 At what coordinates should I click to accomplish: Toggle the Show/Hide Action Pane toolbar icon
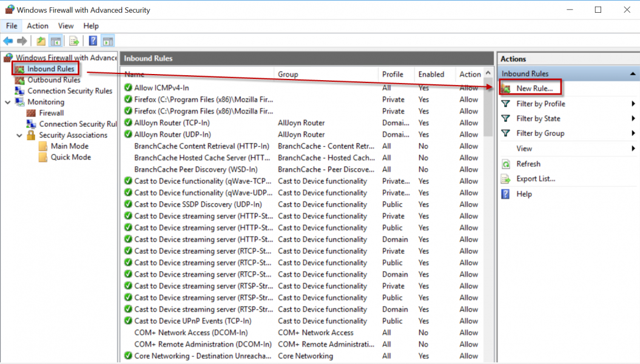[x=108, y=41]
